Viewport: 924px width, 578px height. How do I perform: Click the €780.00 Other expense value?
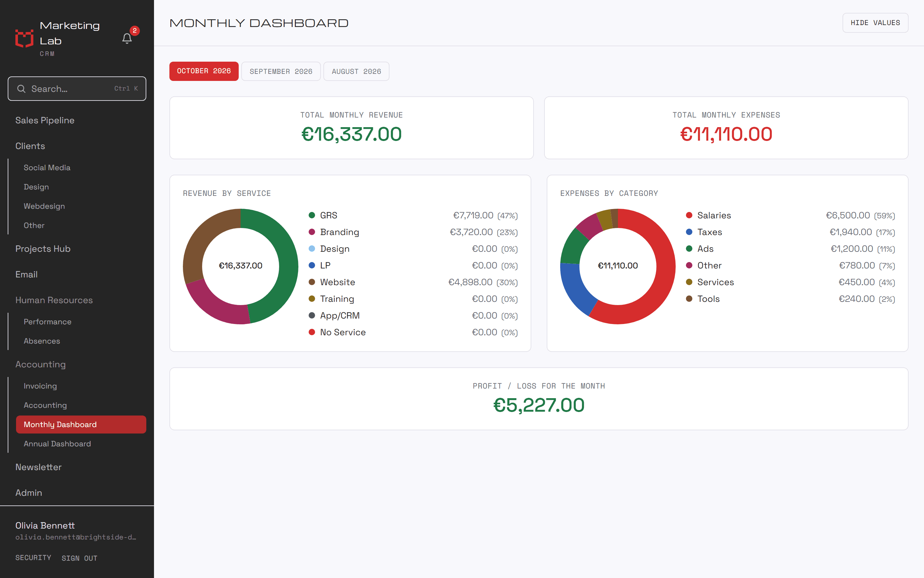click(x=857, y=265)
